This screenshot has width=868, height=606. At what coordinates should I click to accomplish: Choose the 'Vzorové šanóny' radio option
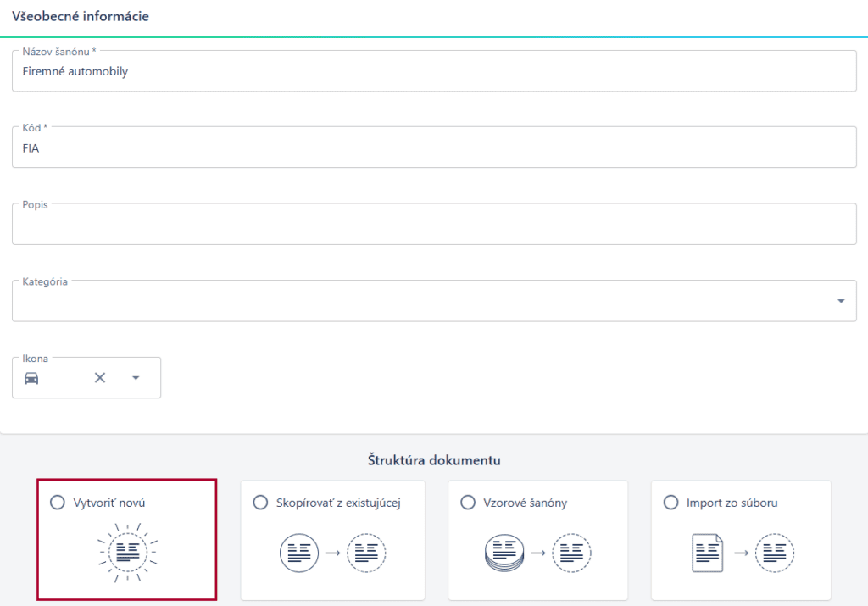pyautogui.click(x=468, y=503)
